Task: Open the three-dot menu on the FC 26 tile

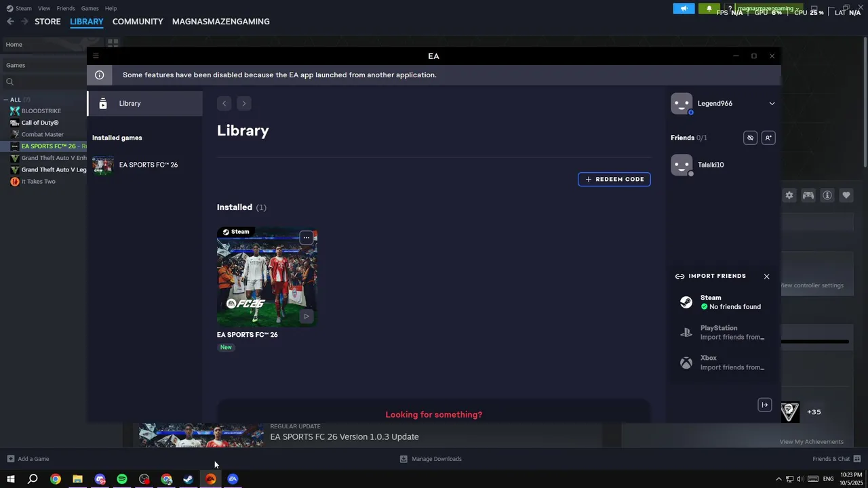Action: (x=307, y=238)
